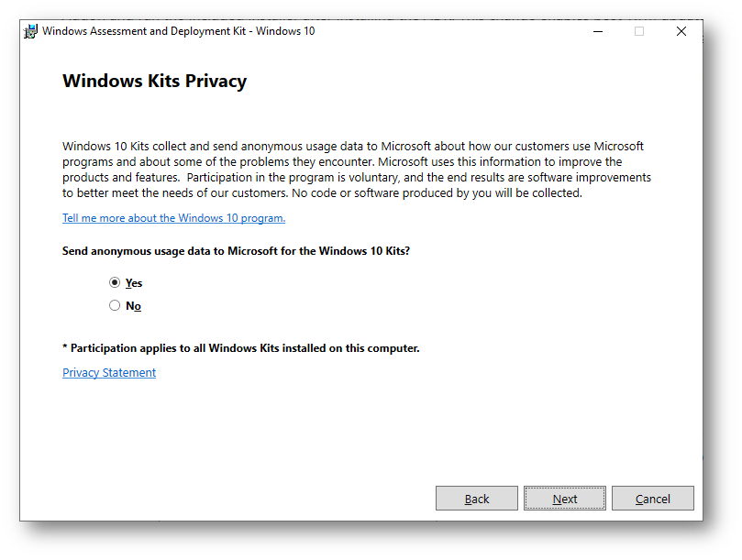This screenshot has height=560, width=742.
Task: Click the anonymous usage data description paragraph
Action: coord(357,170)
